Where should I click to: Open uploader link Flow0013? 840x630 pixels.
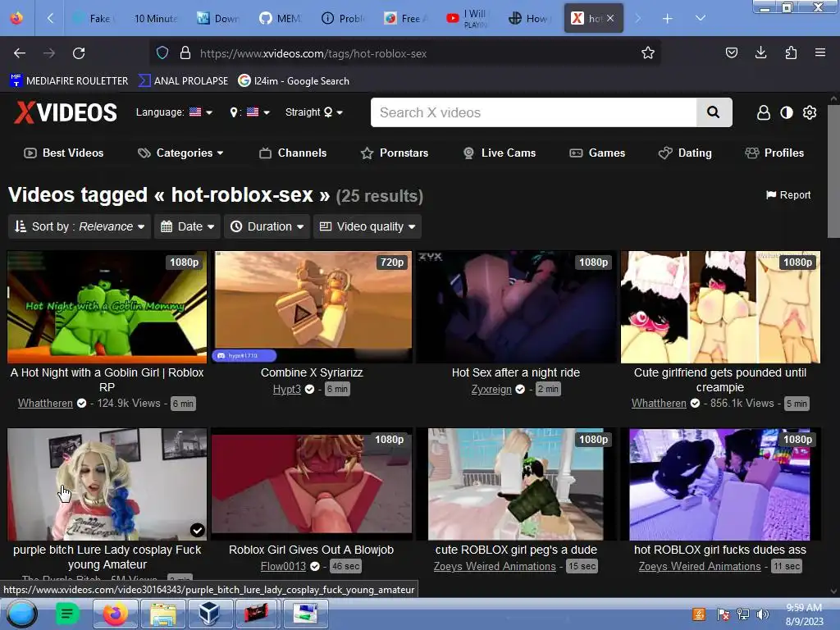click(x=283, y=566)
